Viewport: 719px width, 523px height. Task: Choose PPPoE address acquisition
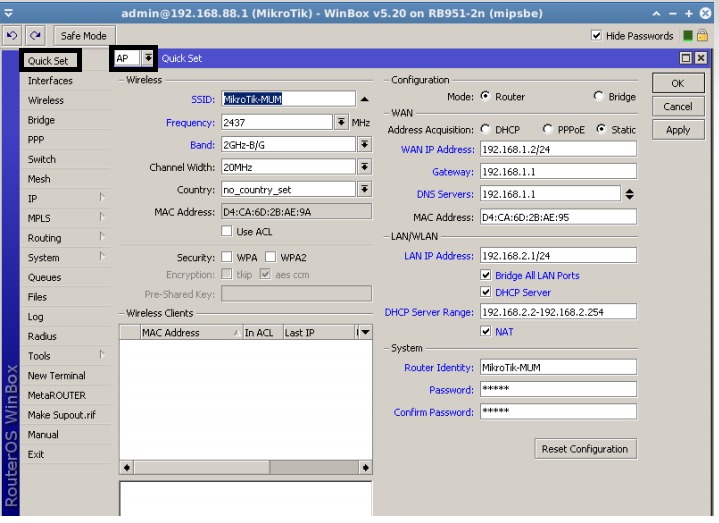pyautogui.click(x=548, y=129)
